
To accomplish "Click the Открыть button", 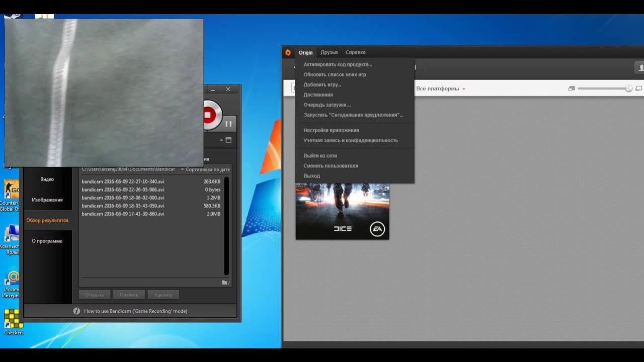I will (95, 295).
